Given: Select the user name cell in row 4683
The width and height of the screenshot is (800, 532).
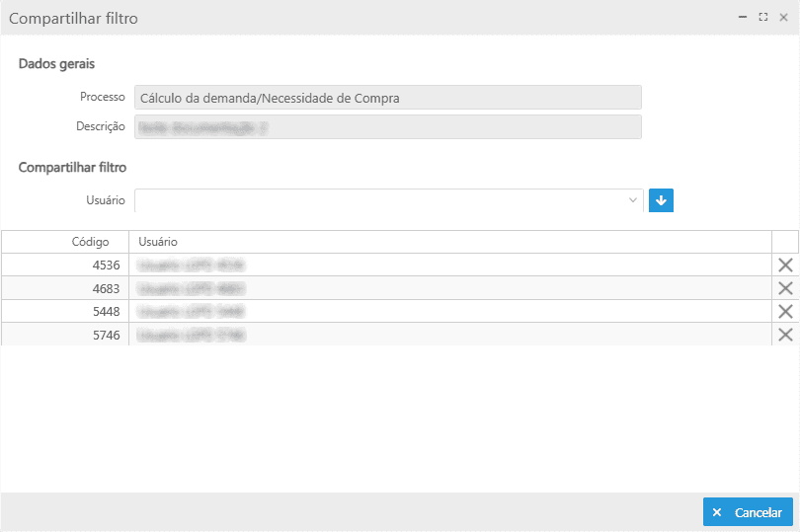Looking at the screenshot, I should click(449, 288).
